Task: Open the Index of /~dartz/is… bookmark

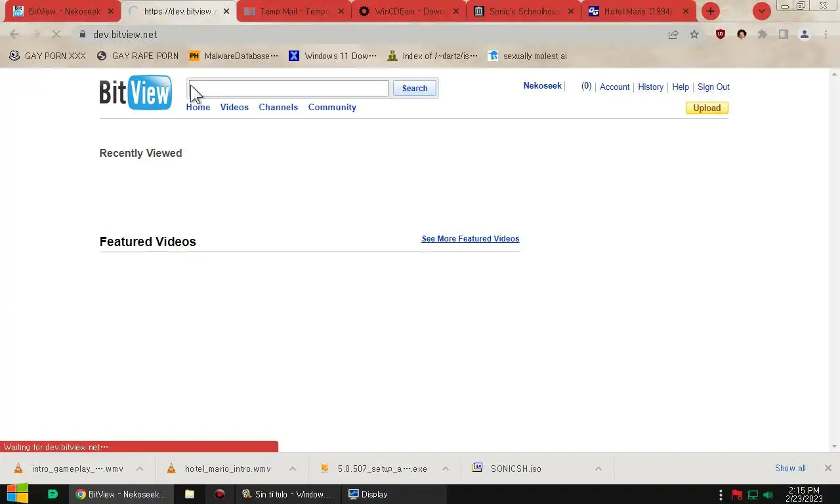Action: [x=432, y=56]
